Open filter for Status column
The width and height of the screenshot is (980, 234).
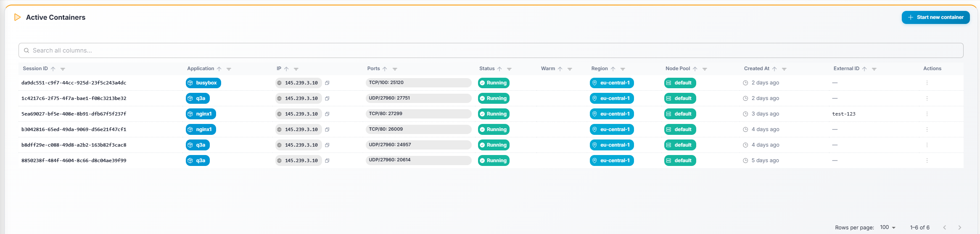click(x=509, y=69)
